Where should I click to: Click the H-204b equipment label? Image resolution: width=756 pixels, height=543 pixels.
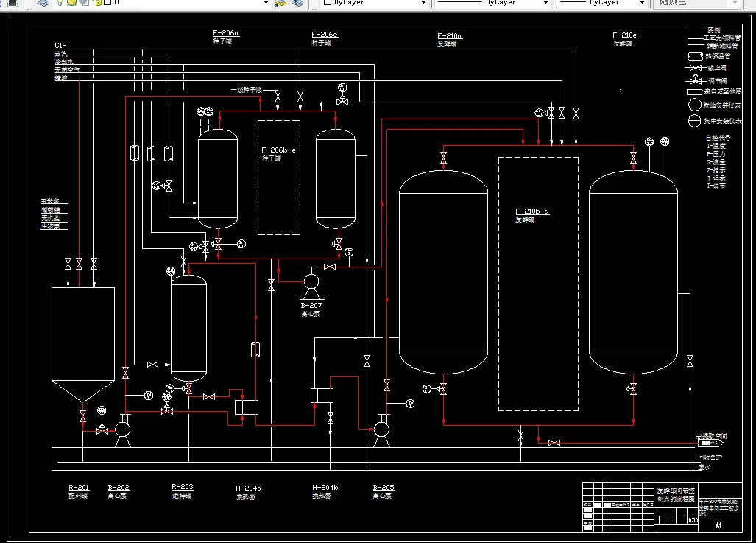[325, 488]
